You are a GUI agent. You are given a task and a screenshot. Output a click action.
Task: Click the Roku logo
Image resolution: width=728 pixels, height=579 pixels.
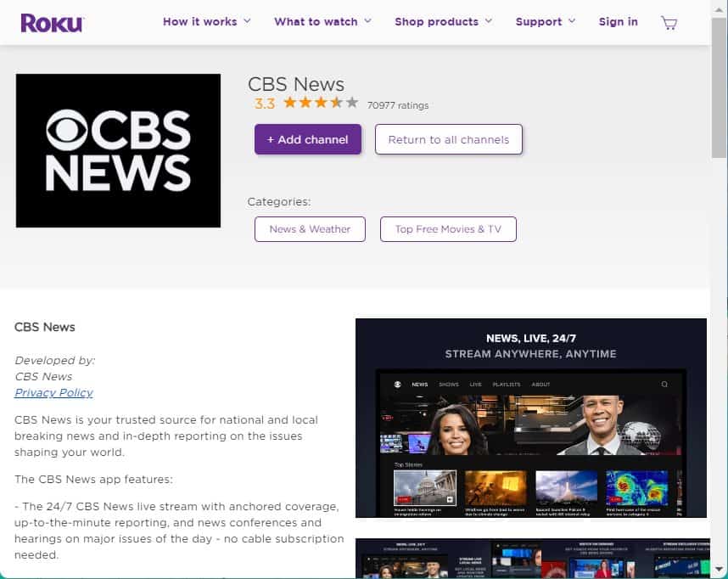[x=52, y=22]
